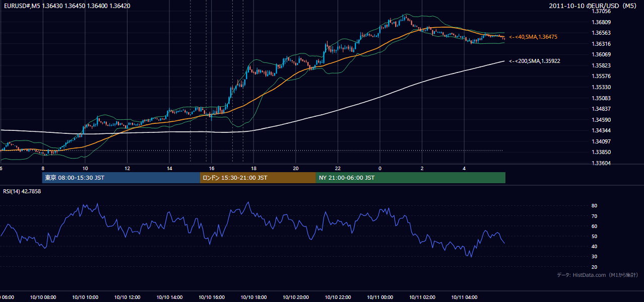Click RSI scale value 80
The width and height of the screenshot is (644, 302).
[595, 206]
